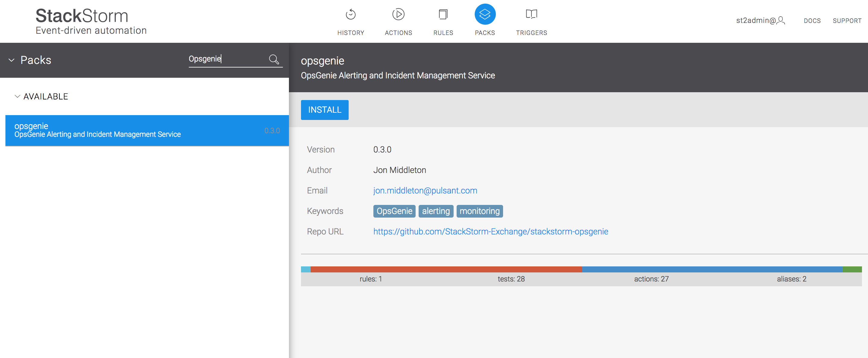The height and width of the screenshot is (358, 868).
Task: Select the opsgenie pack list item
Action: [147, 131]
